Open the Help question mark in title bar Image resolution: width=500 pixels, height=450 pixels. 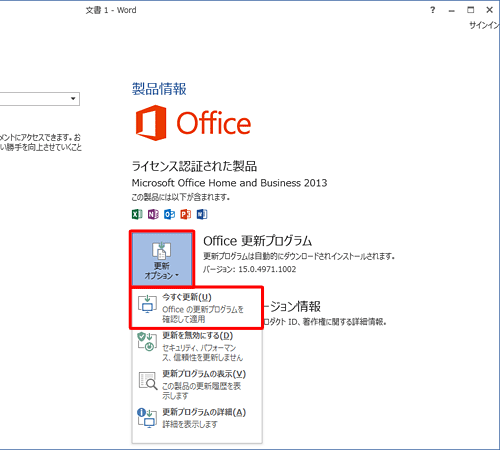433,10
